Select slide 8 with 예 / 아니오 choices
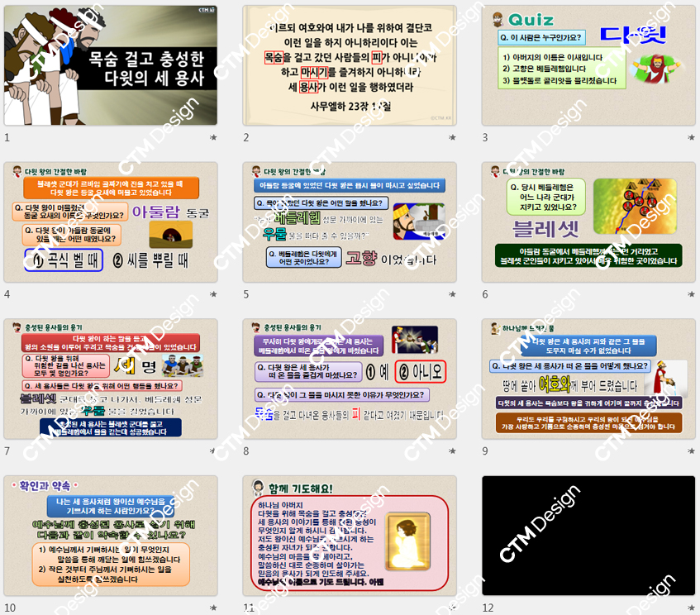The height and width of the screenshot is (615, 700). (350, 379)
